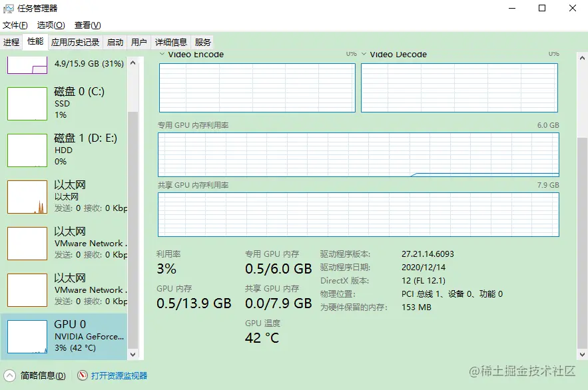
Task: Open the 文件(F) menu
Action: tap(15, 25)
